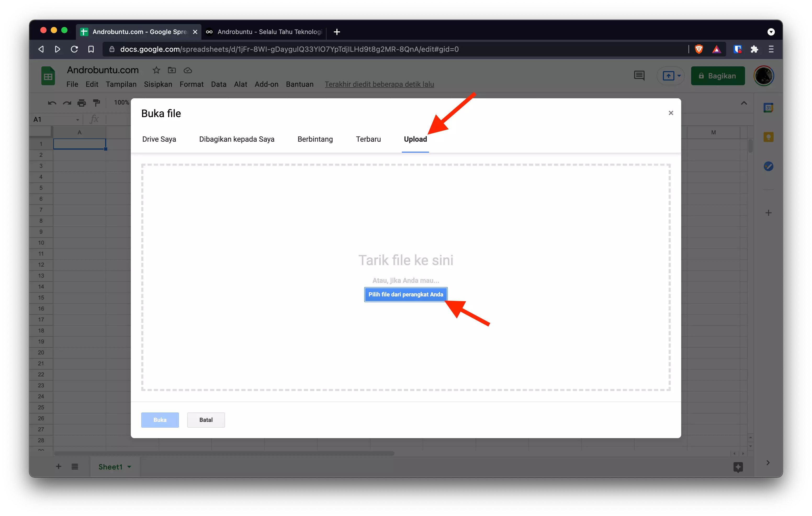Image resolution: width=812 pixels, height=516 pixels.
Task: Open the browser extensions puzzle icon
Action: (754, 49)
